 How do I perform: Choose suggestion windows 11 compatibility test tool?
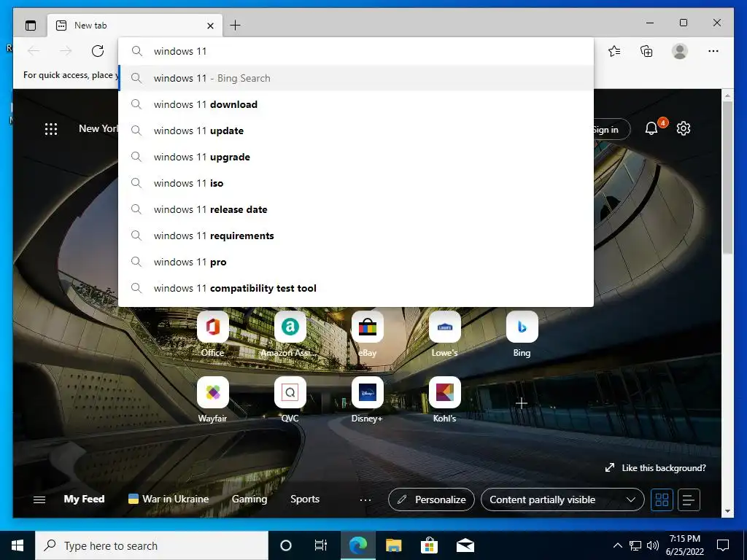tap(356, 288)
